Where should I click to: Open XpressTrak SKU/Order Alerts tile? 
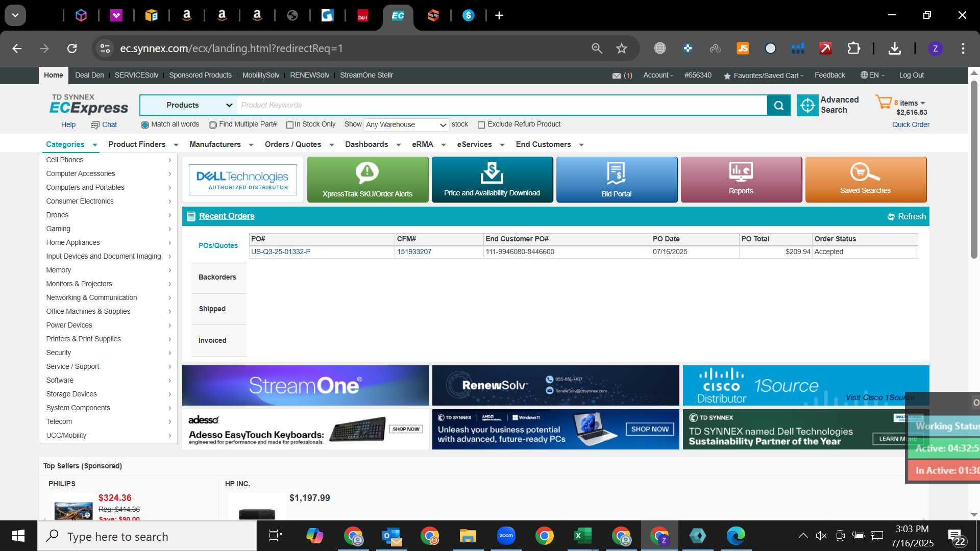[367, 180]
